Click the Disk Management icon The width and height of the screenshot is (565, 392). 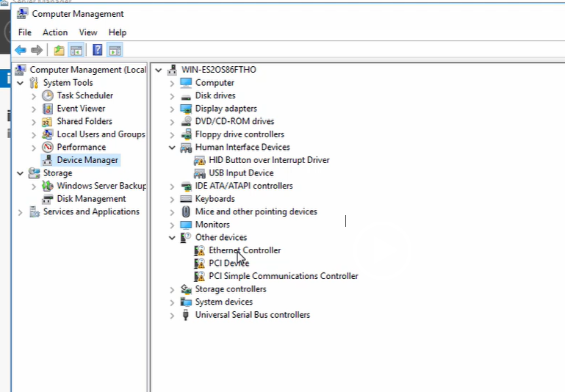coord(48,199)
